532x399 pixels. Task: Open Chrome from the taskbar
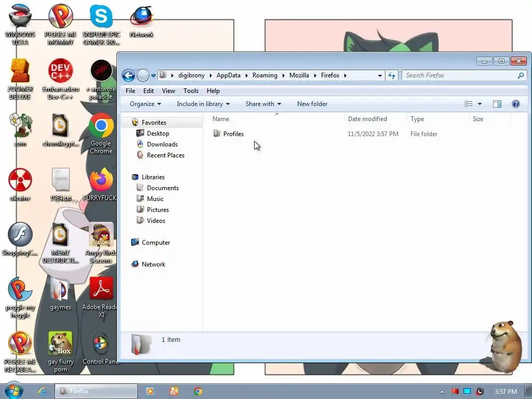(198, 391)
